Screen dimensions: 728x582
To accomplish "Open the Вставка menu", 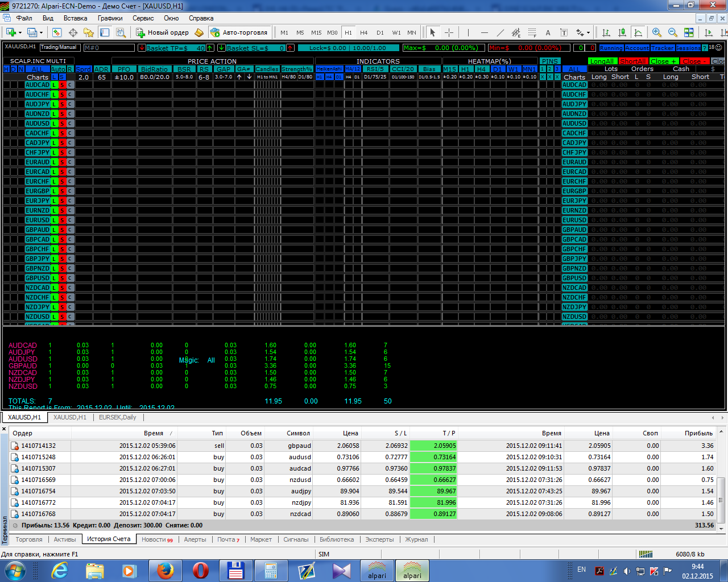I will click(x=75, y=18).
